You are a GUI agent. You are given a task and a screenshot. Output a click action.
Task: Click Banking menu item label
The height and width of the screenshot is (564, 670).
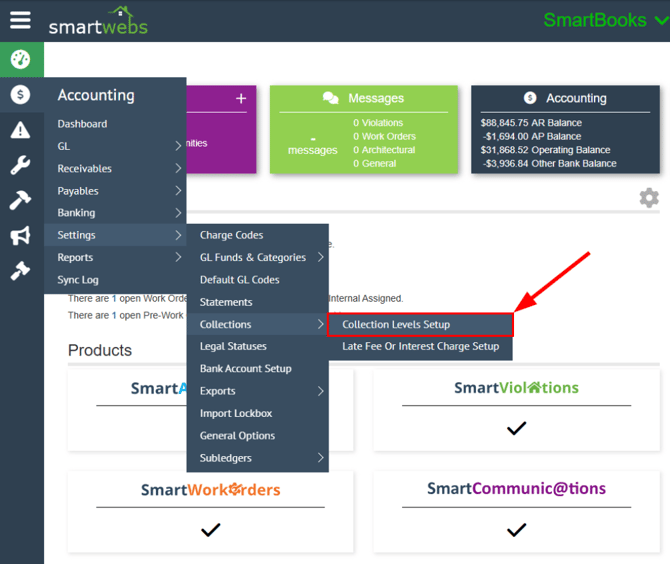(76, 213)
